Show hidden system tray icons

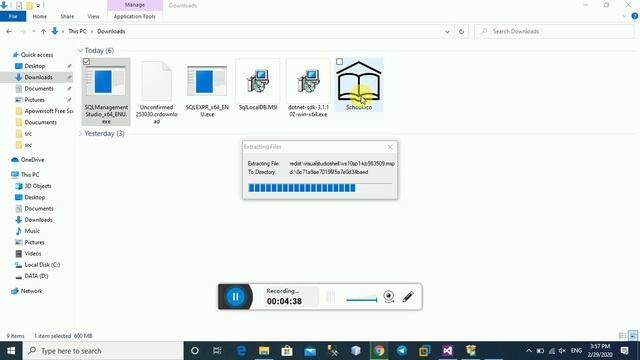pos(529,351)
